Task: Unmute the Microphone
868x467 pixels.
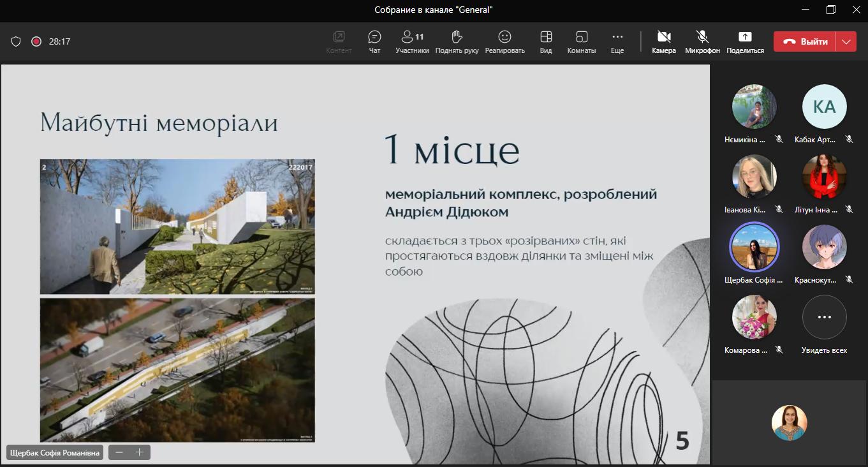Action: tap(702, 42)
